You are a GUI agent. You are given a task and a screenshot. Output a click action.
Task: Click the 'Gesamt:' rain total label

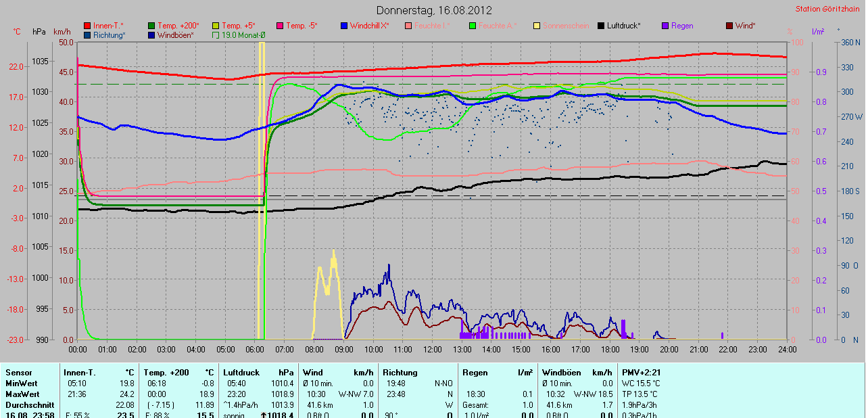click(x=476, y=405)
